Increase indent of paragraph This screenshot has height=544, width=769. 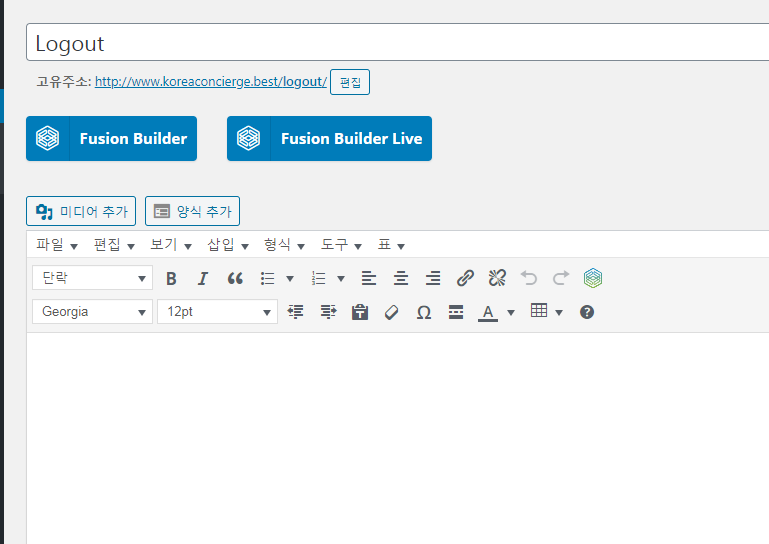[x=328, y=312]
